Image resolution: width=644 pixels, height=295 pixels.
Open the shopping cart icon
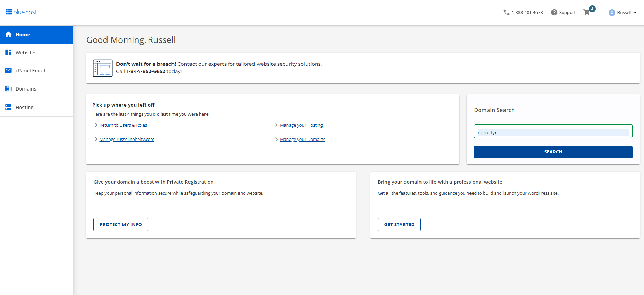pyautogui.click(x=587, y=13)
